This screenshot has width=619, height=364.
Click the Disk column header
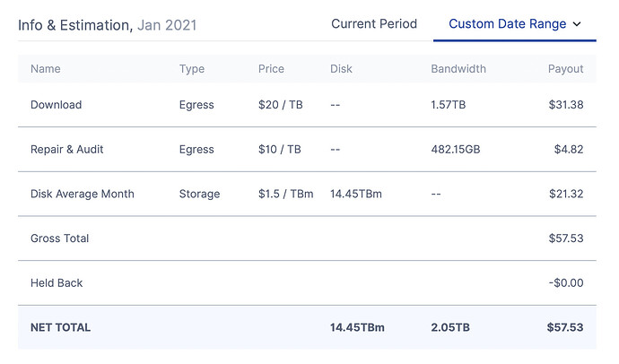(342, 69)
